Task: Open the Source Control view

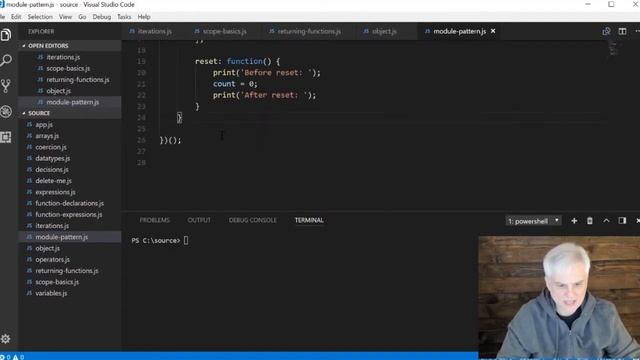Action: click(6, 86)
